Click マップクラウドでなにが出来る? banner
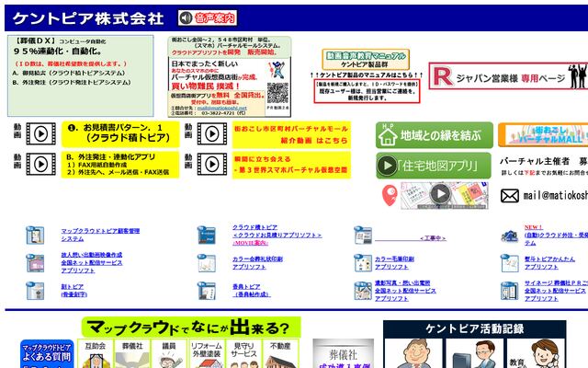Screen dimensions: 588x368 [x=191, y=328]
